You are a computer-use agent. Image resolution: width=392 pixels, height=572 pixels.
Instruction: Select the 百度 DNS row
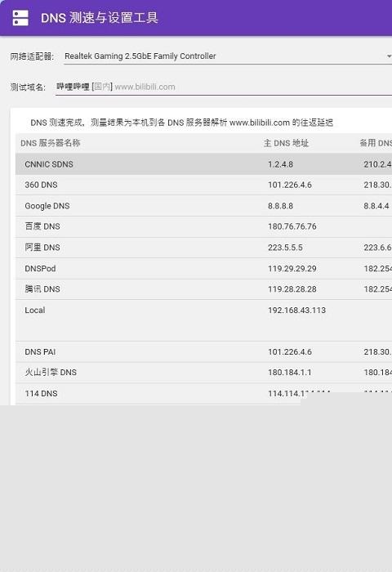pyautogui.click(x=203, y=226)
